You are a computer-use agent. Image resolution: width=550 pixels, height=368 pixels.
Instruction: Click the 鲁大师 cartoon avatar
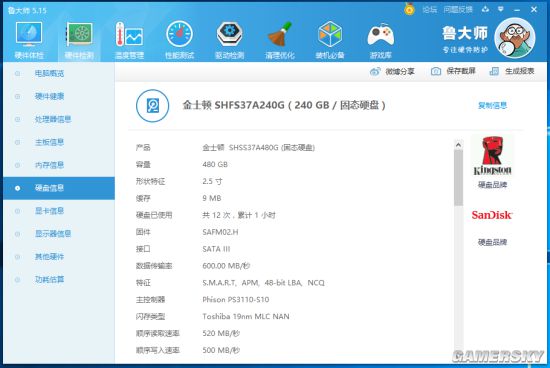coord(515,38)
